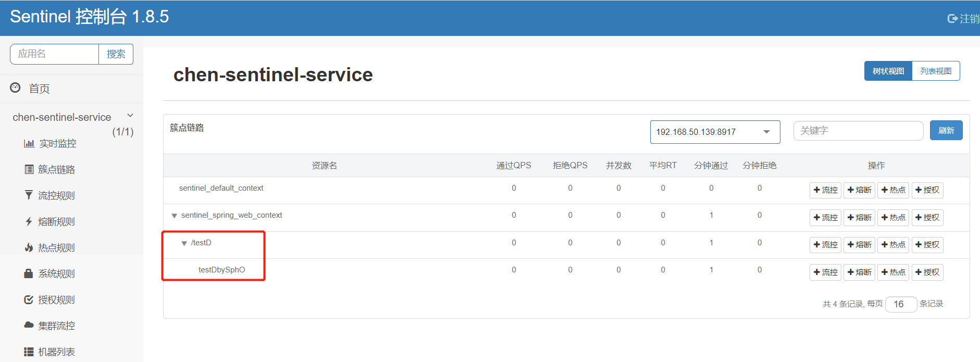Click the bar chart icon for 实时监控
Image resolution: width=980 pixels, height=362 pixels.
coord(29,143)
